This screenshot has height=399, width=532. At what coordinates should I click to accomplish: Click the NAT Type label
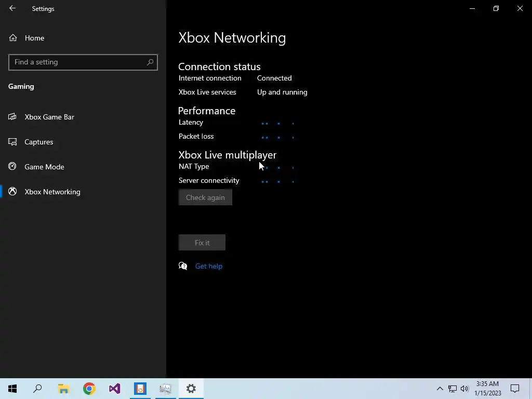click(x=194, y=167)
